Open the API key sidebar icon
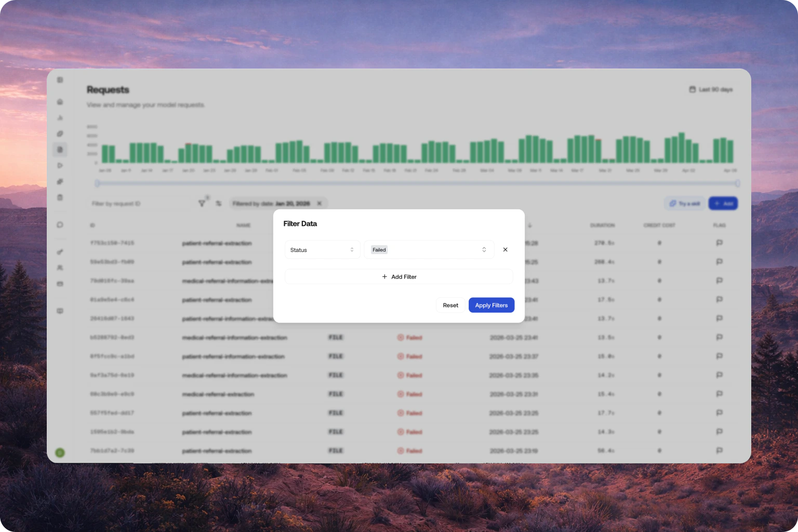 [60, 252]
